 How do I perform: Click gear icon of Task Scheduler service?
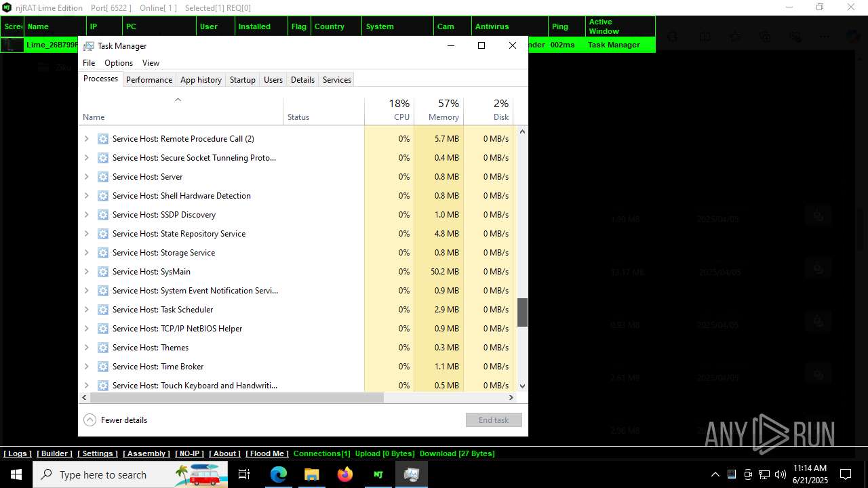click(103, 310)
